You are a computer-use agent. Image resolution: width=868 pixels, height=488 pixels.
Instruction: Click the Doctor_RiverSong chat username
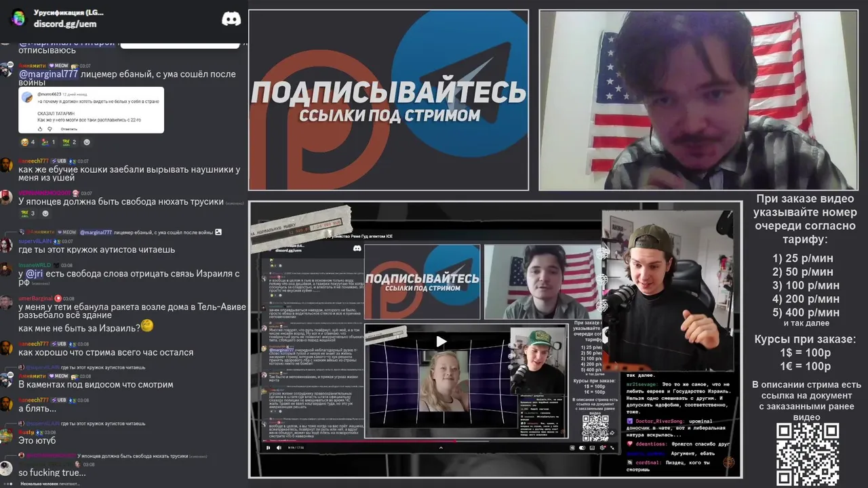[660, 420]
